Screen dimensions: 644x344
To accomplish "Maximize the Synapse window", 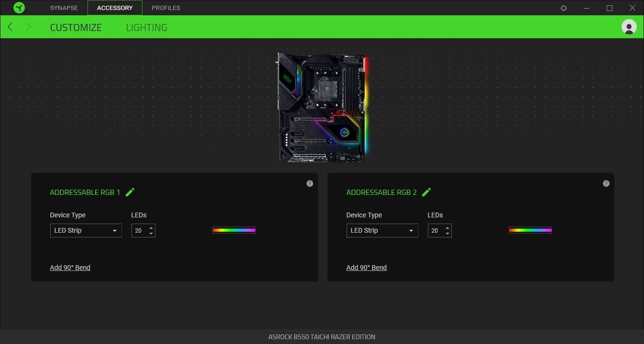I will coord(610,8).
